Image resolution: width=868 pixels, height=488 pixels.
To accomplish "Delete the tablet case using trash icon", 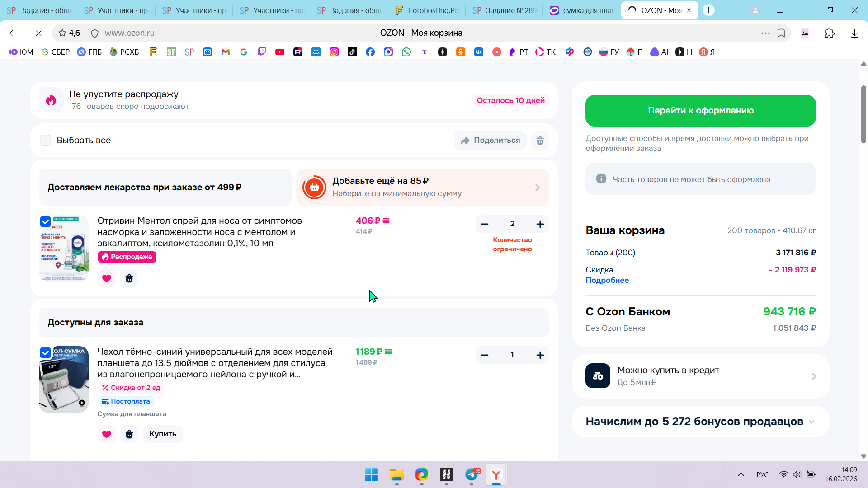I will [x=129, y=434].
